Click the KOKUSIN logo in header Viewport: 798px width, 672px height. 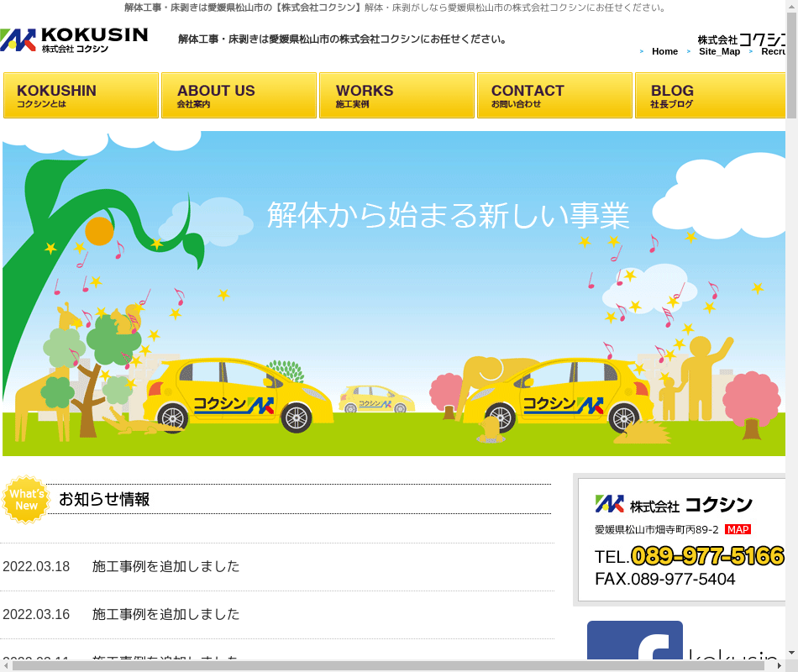74,39
